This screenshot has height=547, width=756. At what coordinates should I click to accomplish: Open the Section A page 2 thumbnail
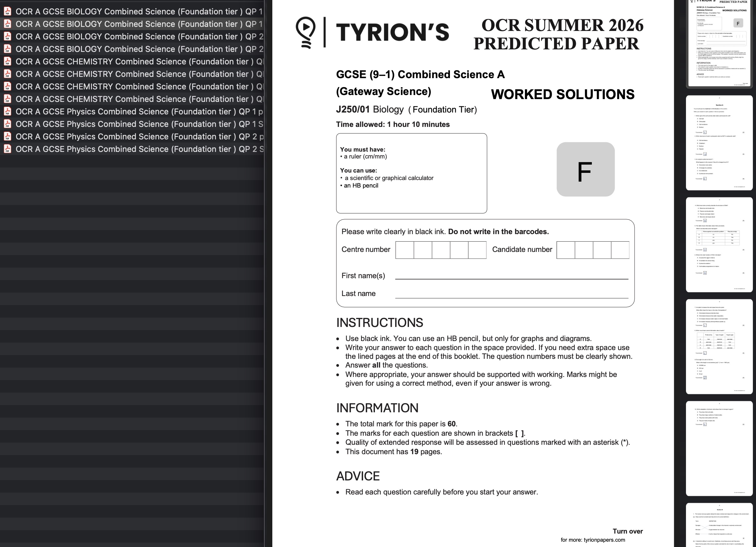[x=719, y=143]
